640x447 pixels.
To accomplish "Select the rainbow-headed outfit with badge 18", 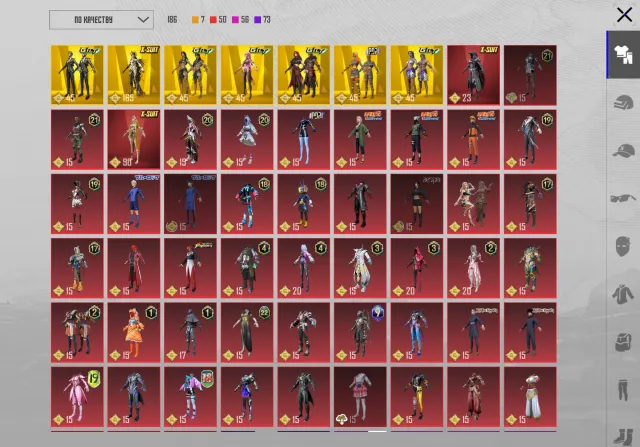I will [x=304, y=204].
